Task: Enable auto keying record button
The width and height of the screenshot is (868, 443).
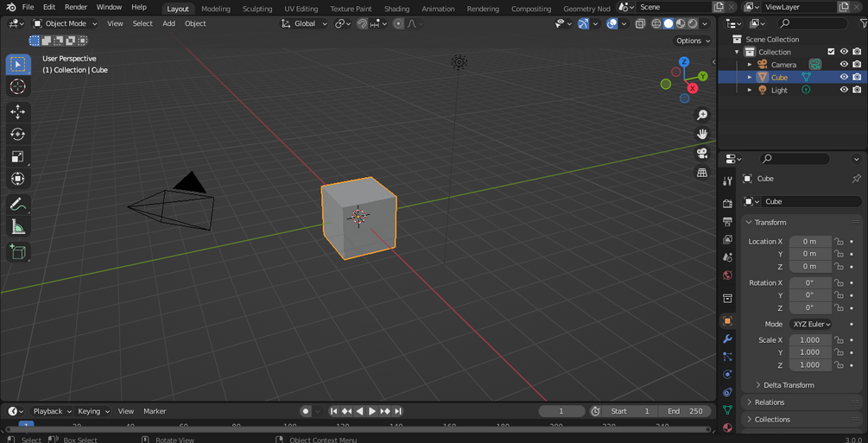Action: pyautogui.click(x=305, y=411)
